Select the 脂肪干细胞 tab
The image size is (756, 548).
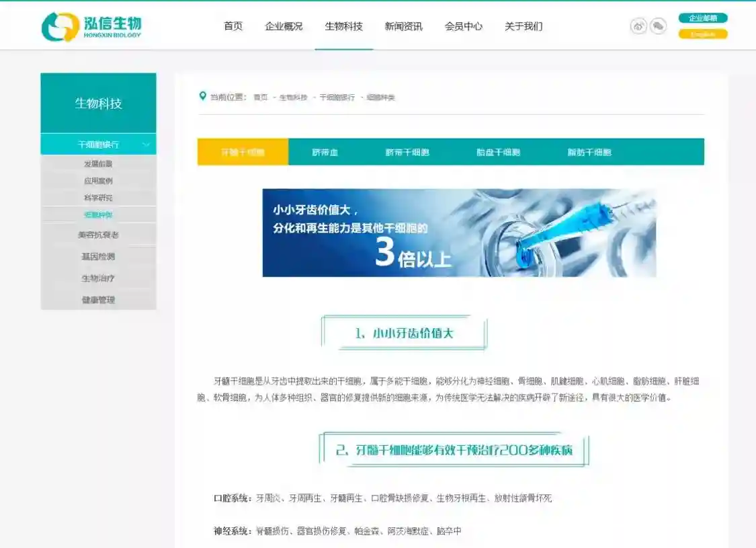[589, 152]
